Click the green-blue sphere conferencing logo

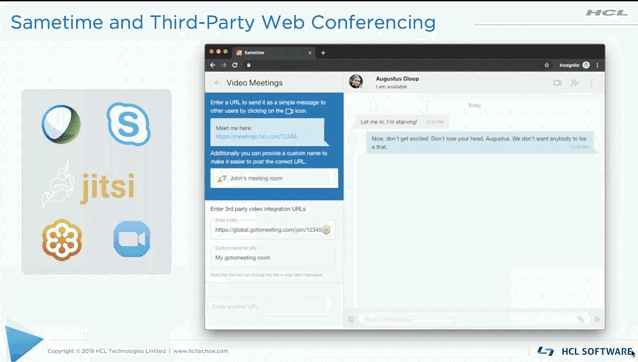(x=61, y=124)
